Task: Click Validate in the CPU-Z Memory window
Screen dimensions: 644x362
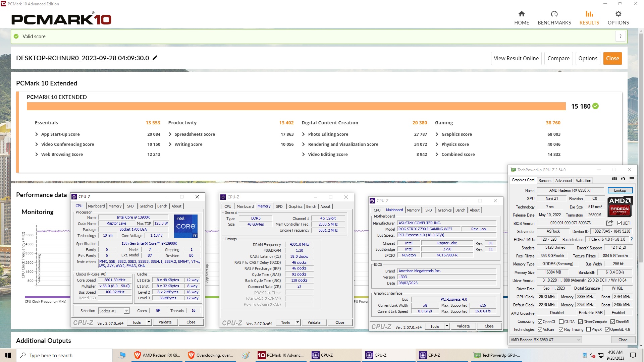Action: pos(314,322)
